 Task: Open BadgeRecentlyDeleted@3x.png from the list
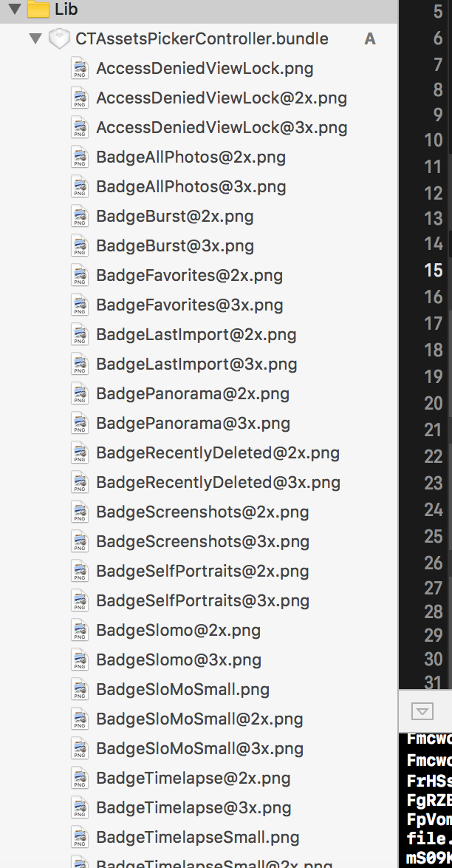coord(218,483)
